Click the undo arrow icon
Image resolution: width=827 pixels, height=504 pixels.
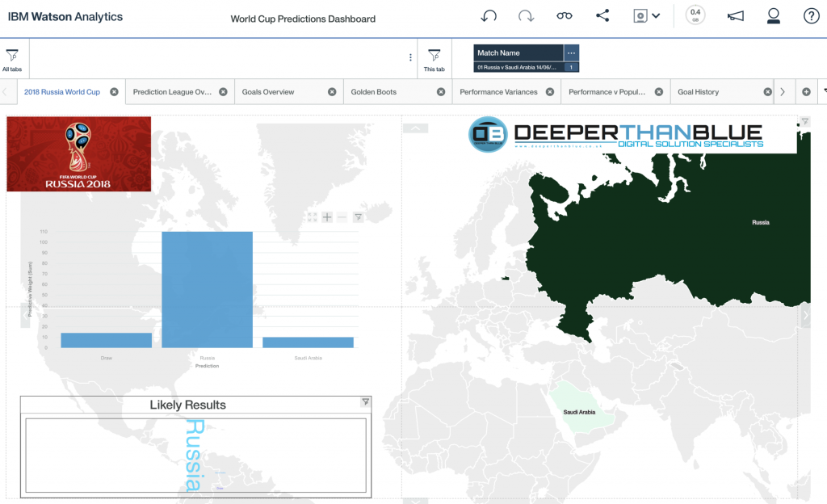point(489,16)
